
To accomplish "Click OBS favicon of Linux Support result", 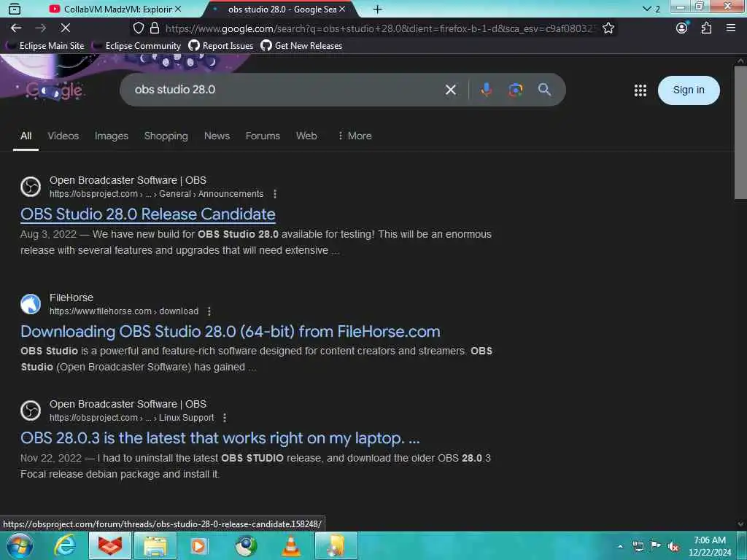I will tap(31, 411).
